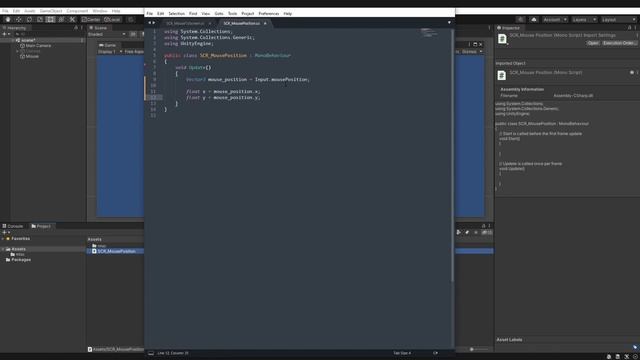The width and height of the screenshot is (640, 360).
Task: Select Unity's Move tool in the toolbar
Action: point(18,19)
